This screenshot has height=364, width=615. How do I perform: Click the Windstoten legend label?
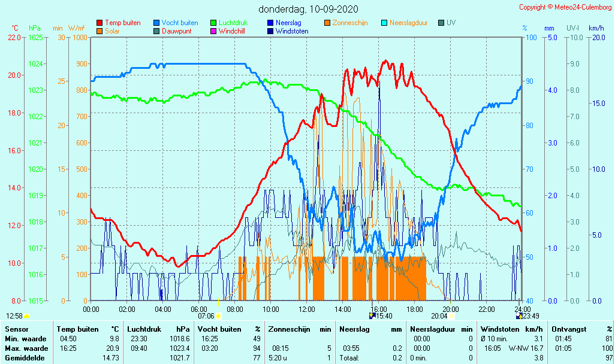[292, 31]
